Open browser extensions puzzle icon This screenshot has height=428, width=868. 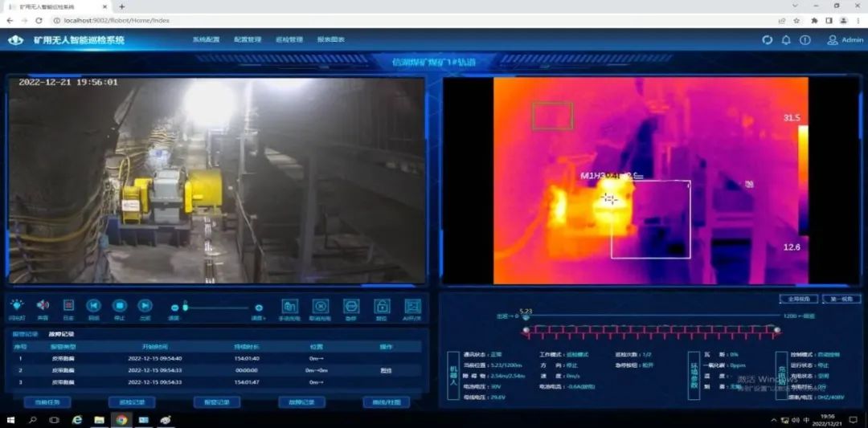point(814,20)
